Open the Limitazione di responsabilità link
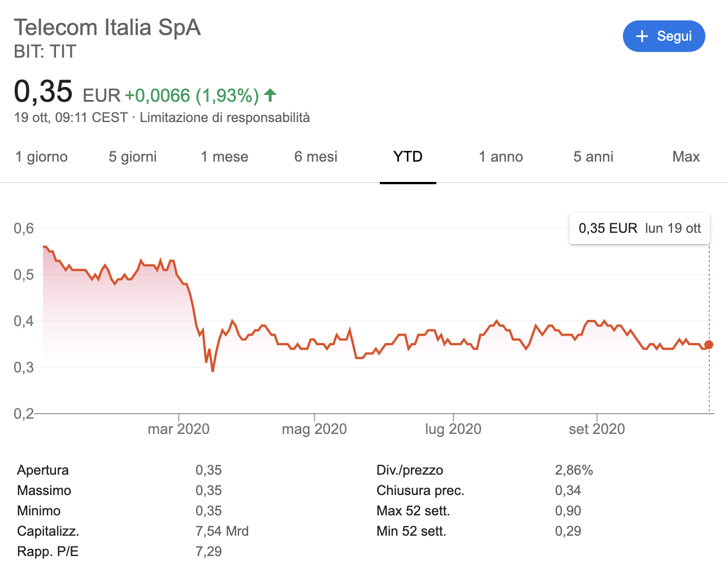728x573 pixels. [224, 118]
